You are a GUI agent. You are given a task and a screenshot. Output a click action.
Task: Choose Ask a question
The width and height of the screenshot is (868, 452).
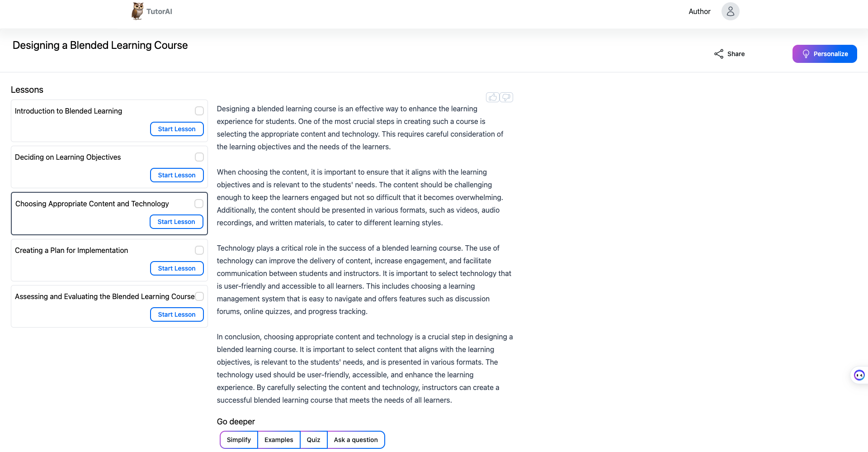[x=356, y=440]
